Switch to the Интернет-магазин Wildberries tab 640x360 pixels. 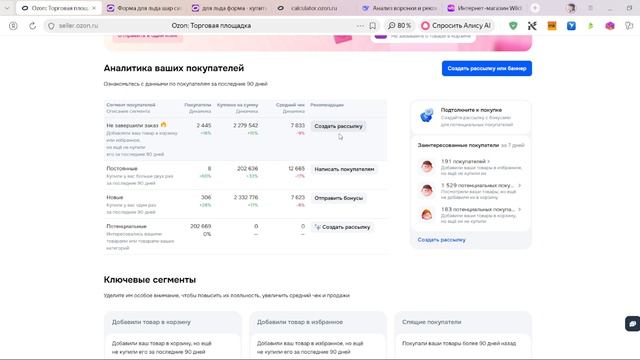point(485,8)
